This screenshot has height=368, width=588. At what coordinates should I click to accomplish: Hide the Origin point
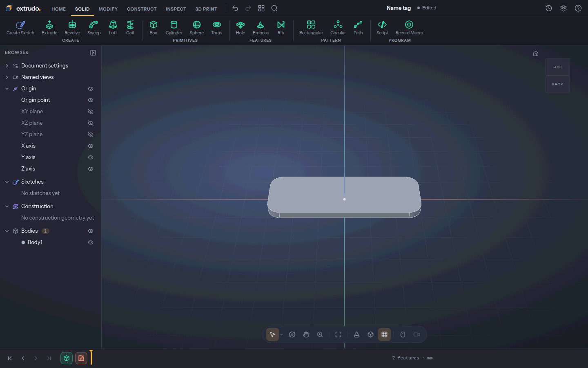pos(91,100)
